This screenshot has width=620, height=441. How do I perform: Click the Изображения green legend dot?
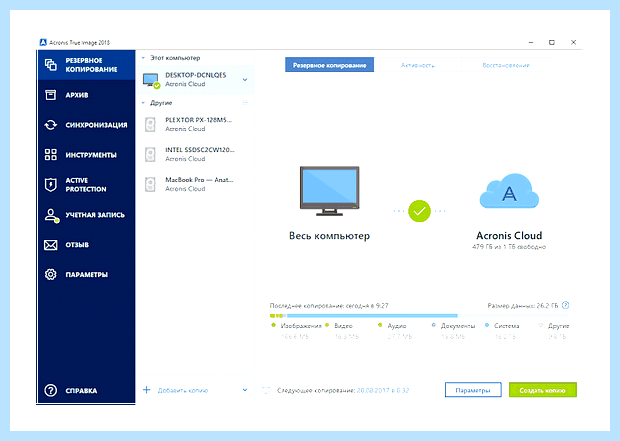pos(273,325)
